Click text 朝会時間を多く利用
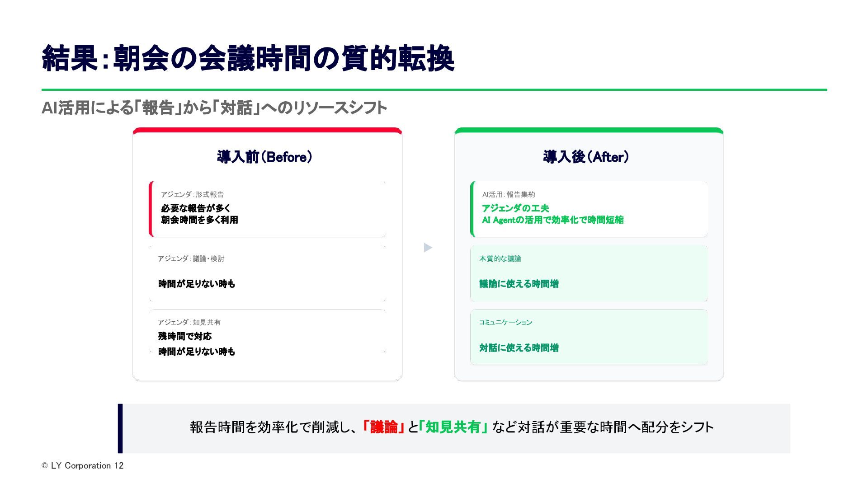Image resolution: width=868 pixels, height=488 pixels. pos(199,220)
